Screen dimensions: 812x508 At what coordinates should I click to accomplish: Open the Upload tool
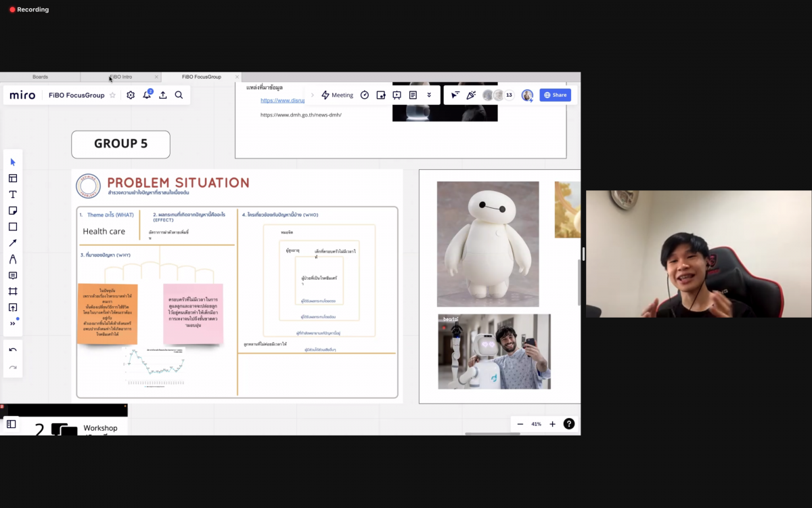pos(12,308)
